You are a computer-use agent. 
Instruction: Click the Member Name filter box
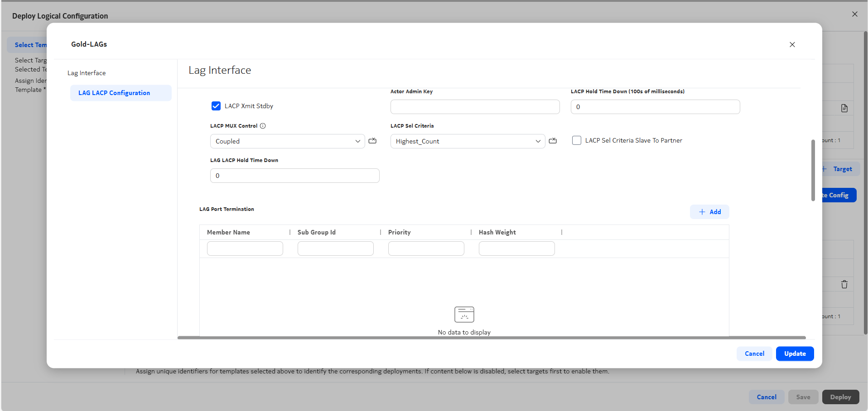pos(245,249)
